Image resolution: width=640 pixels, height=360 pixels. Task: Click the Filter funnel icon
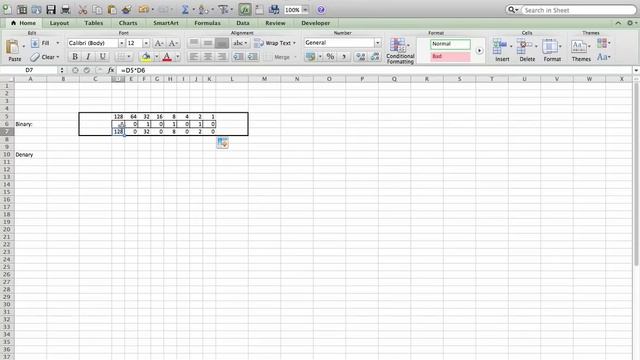point(223,9)
